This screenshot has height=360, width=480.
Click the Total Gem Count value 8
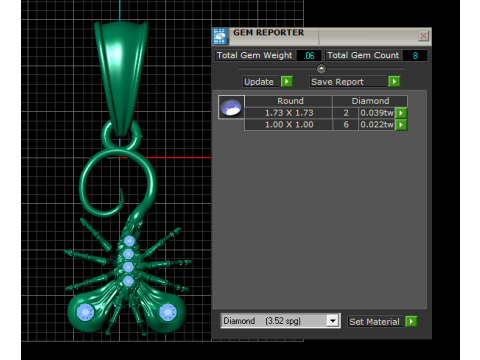[x=415, y=56]
